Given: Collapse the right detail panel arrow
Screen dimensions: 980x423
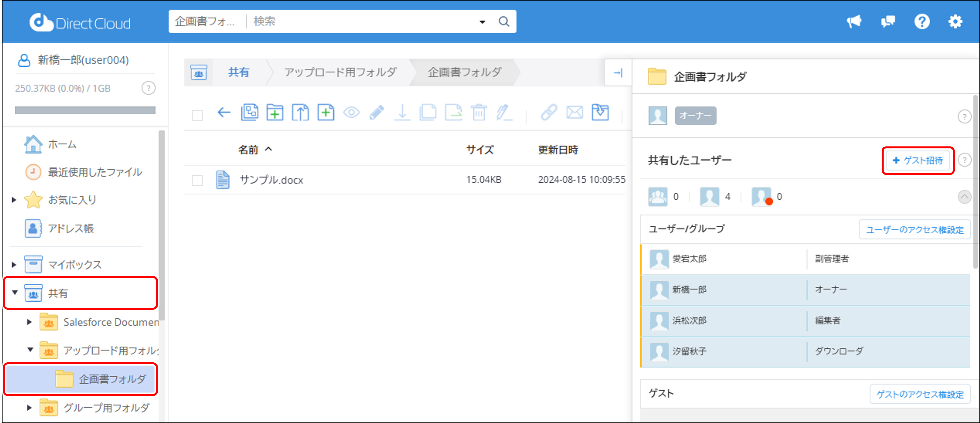Looking at the screenshot, I should pos(618,73).
